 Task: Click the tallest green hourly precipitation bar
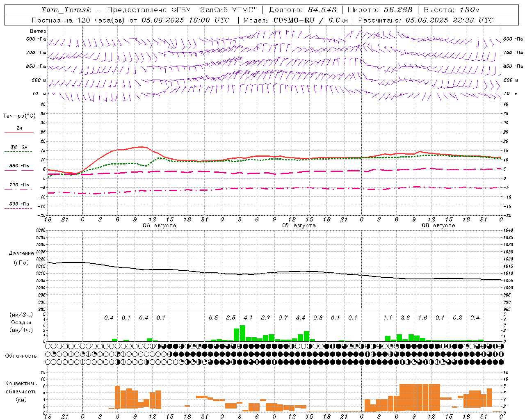242,333
